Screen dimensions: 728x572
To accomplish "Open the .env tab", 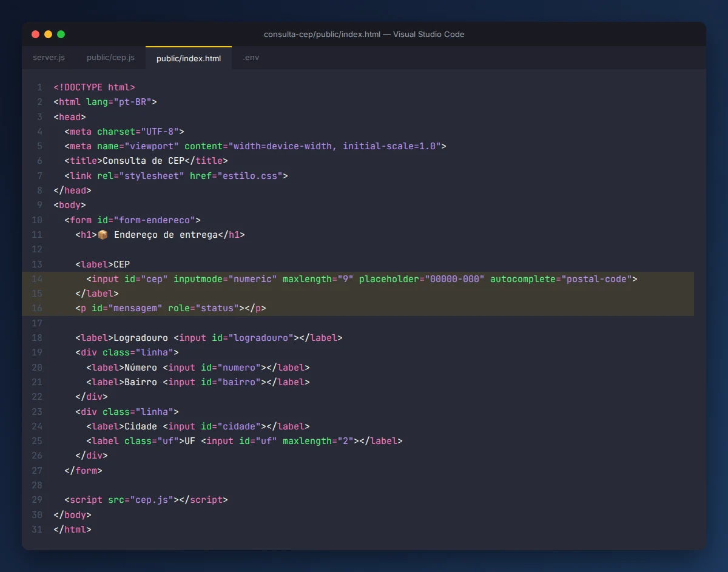I will [x=251, y=58].
